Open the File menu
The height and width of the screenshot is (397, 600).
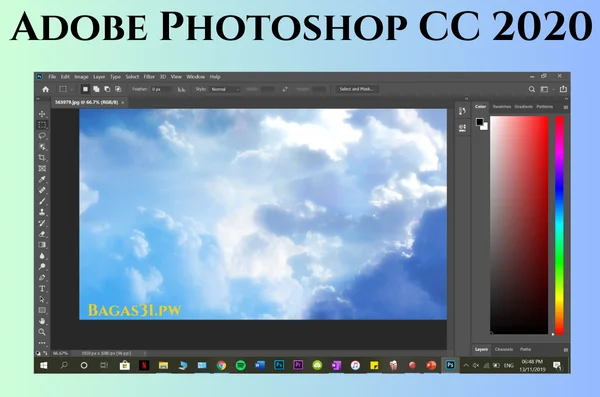[x=52, y=77]
